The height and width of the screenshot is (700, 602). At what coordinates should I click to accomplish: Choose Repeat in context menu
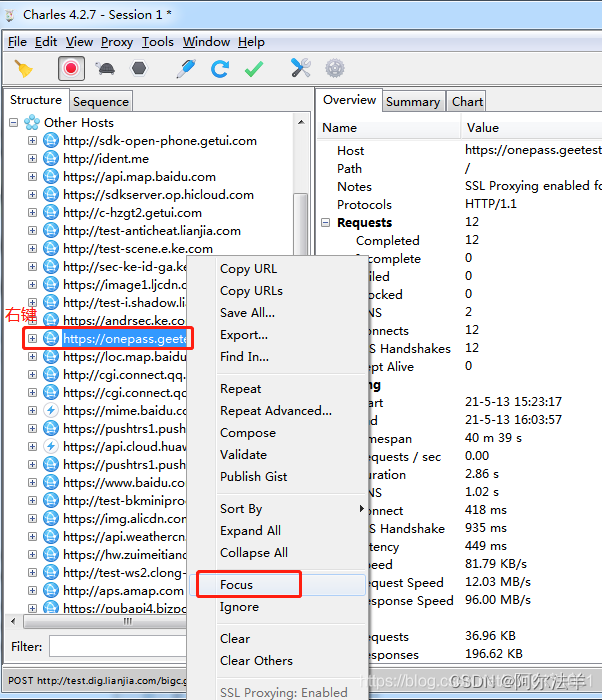click(241, 388)
